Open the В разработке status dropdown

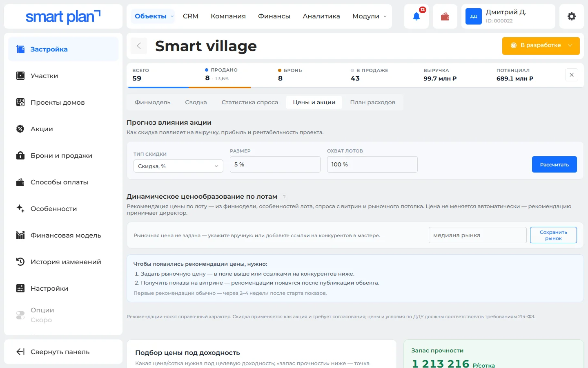point(541,46)
